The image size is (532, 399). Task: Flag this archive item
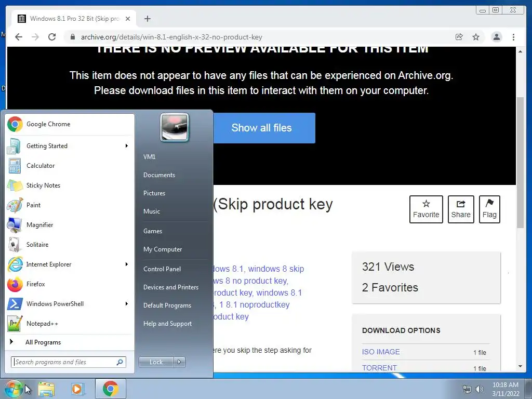pyautogui.click(x=489, y=209)
